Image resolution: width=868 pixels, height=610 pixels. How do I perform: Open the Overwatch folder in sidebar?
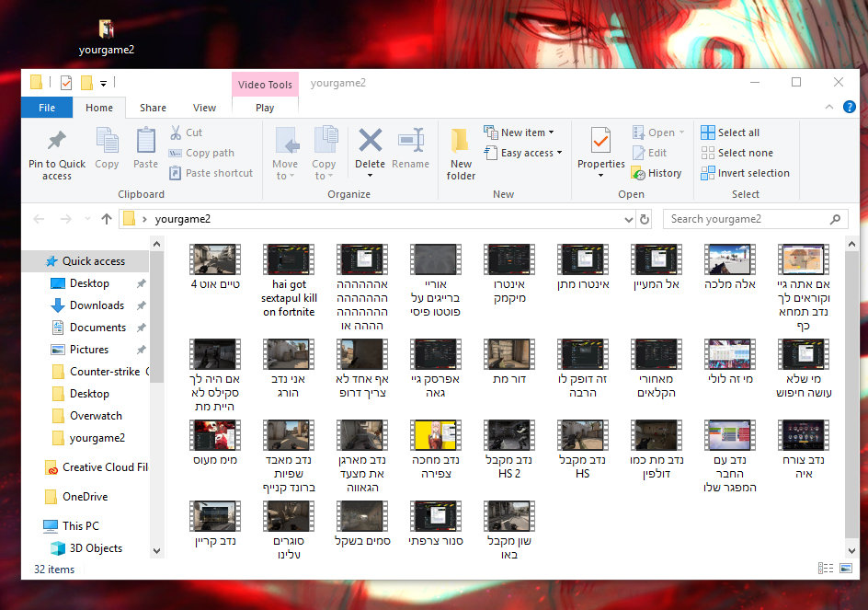[96, 416]
